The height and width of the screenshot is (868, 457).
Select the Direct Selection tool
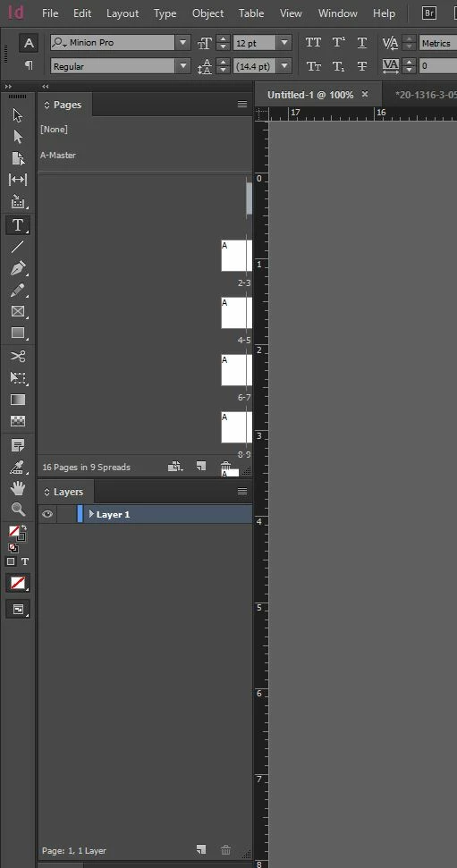coord(18,137)
